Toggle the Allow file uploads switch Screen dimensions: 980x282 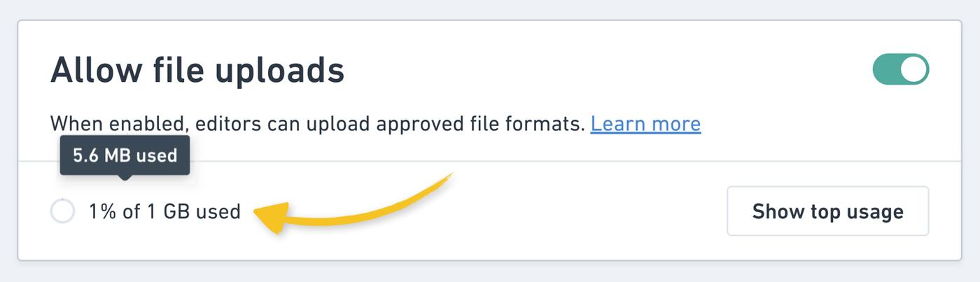pyautogui.click(x=900, y=70)
